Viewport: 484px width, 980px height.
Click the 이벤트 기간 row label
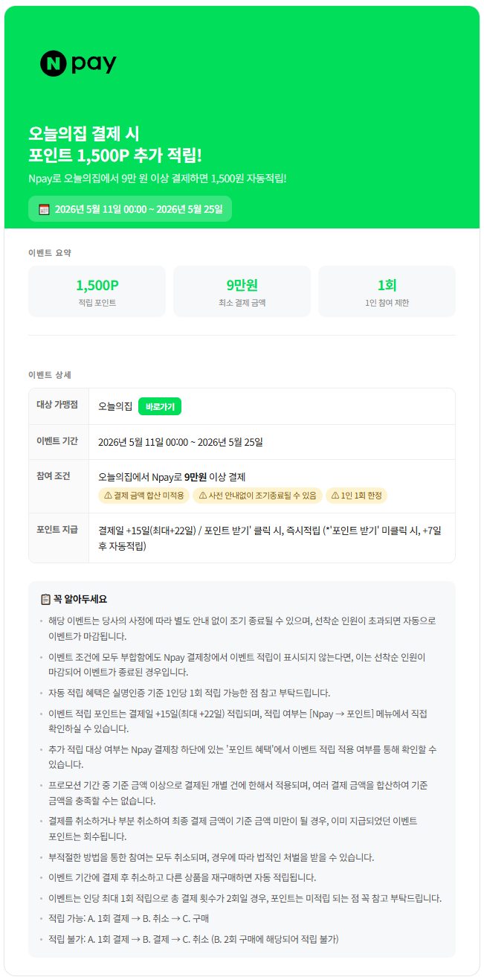tap(58, 441)
